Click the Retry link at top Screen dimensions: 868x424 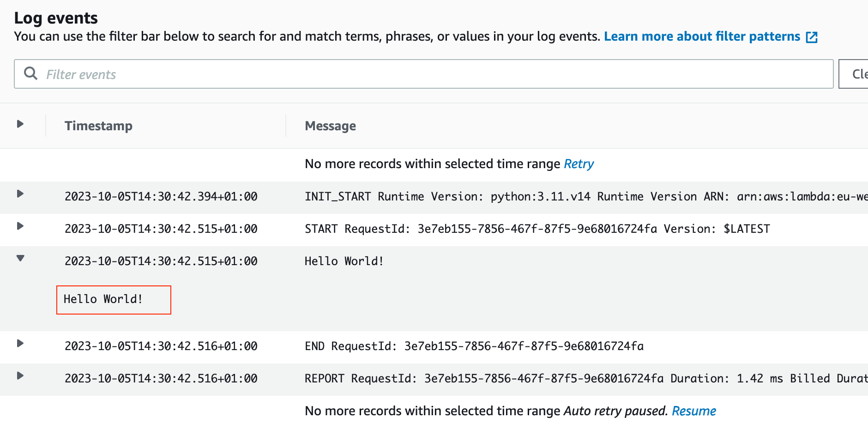coord(579,164)
